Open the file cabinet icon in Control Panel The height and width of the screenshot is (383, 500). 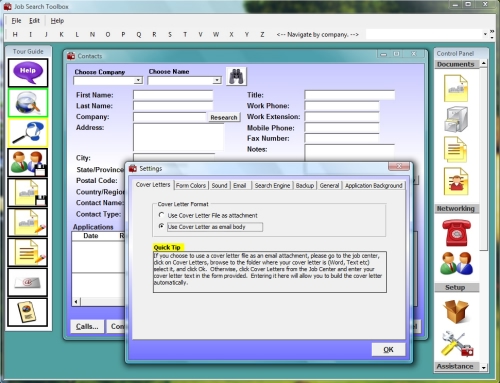[456, 119]
